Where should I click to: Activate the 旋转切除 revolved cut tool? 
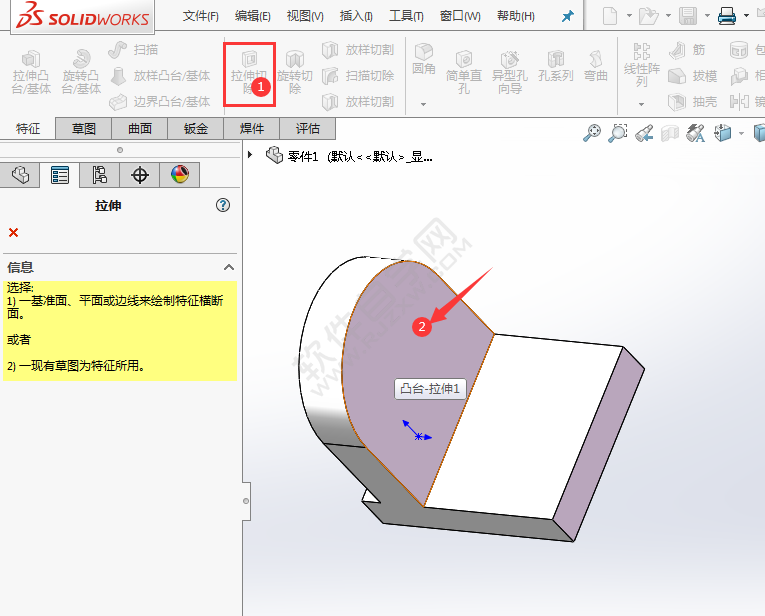[x=295, y=73]
